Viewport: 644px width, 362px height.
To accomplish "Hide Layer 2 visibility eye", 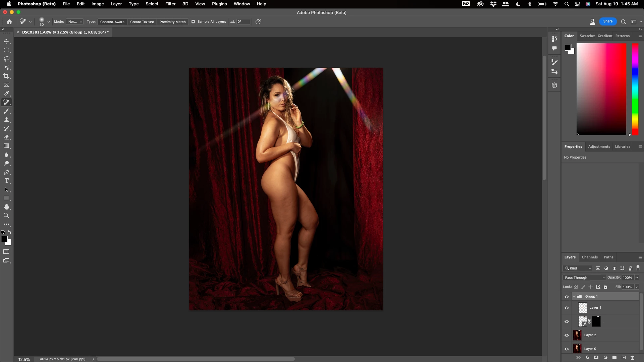I will (x=567, y=335).
